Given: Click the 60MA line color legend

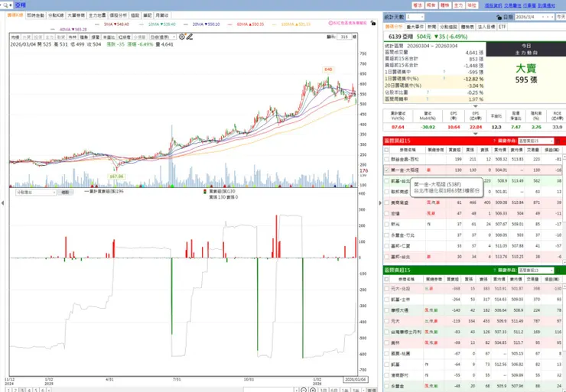Looking at the screenshot, I should tap(231, 24).
